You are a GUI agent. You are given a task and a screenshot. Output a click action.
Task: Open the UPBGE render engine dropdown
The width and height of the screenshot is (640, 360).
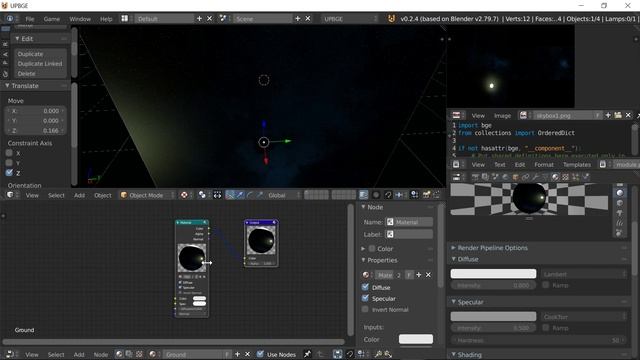[350, 18]
